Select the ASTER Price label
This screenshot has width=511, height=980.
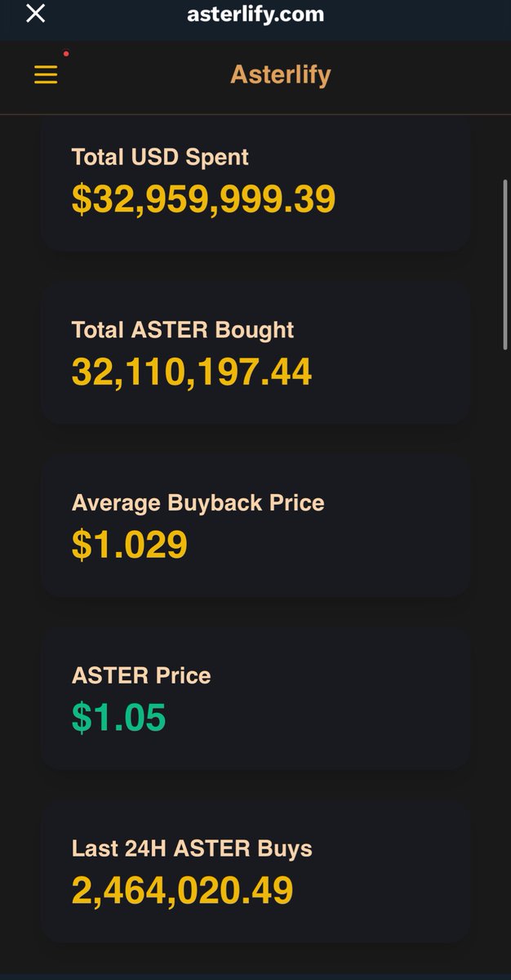[x=141, y=675]
